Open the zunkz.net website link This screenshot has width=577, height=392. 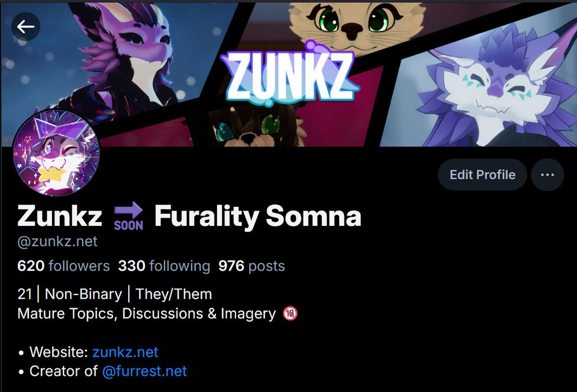point(125,352)
